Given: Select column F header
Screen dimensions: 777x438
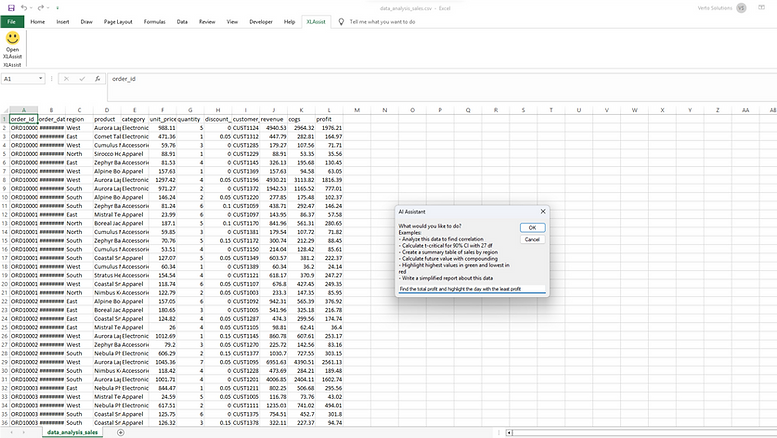Looking at the screenshot, I should coord(162,110).
